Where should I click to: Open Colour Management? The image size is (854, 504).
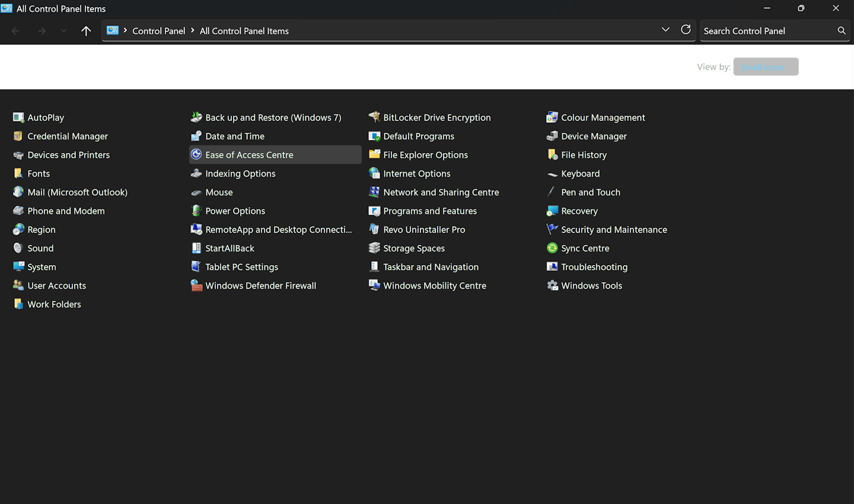603,117
